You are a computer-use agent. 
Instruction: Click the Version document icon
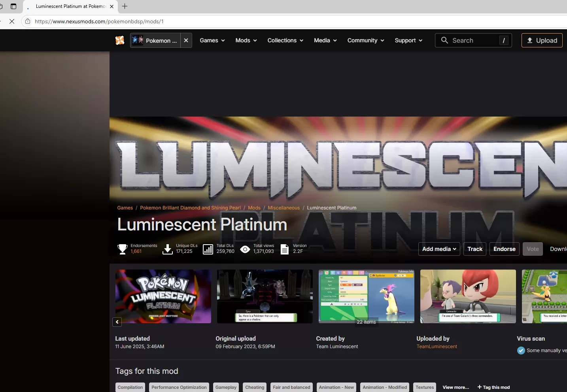(x=284, y=249)
